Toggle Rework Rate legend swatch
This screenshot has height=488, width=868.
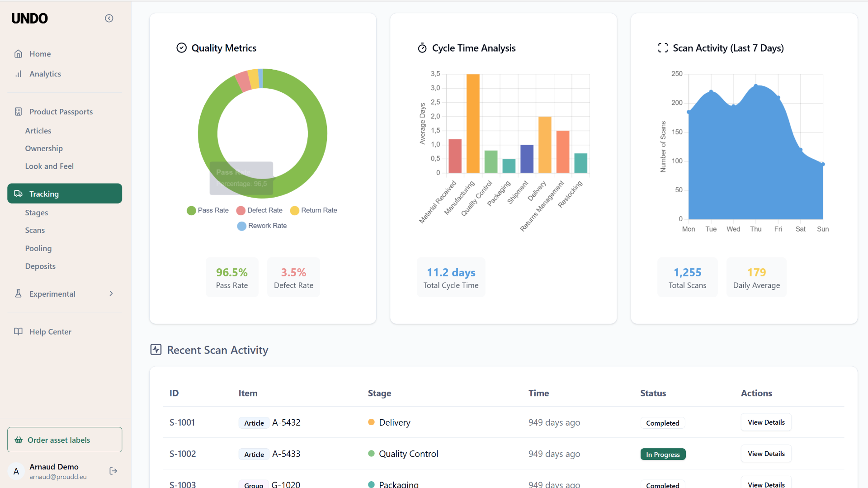coord(242,226)
